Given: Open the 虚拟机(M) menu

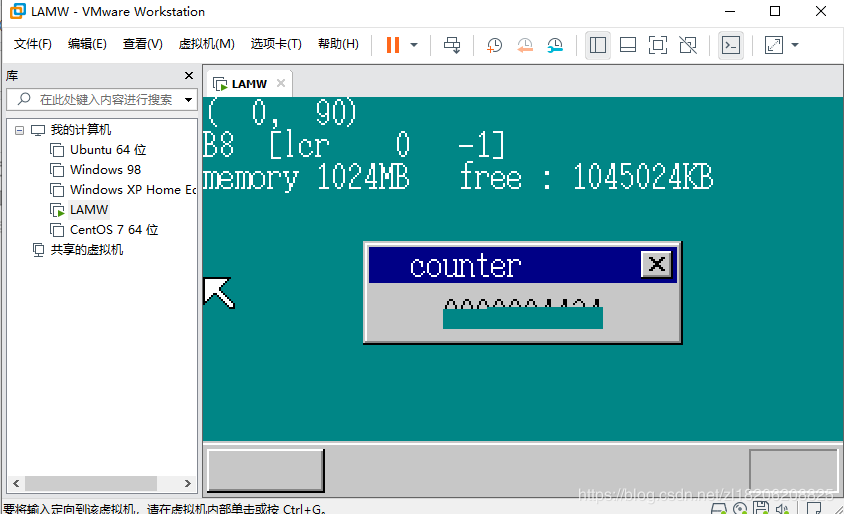Looking at the screenshot, I should coord(207,44).
